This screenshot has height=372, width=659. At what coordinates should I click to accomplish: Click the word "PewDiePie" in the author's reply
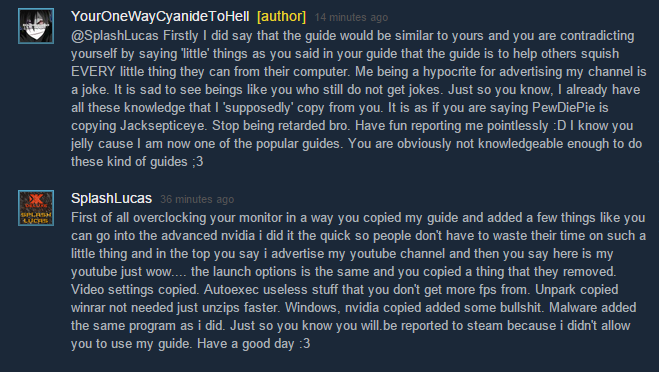point(564,108)
